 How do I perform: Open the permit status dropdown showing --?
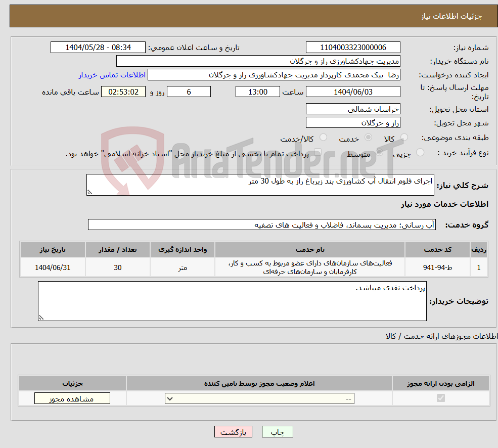[259, 398]
